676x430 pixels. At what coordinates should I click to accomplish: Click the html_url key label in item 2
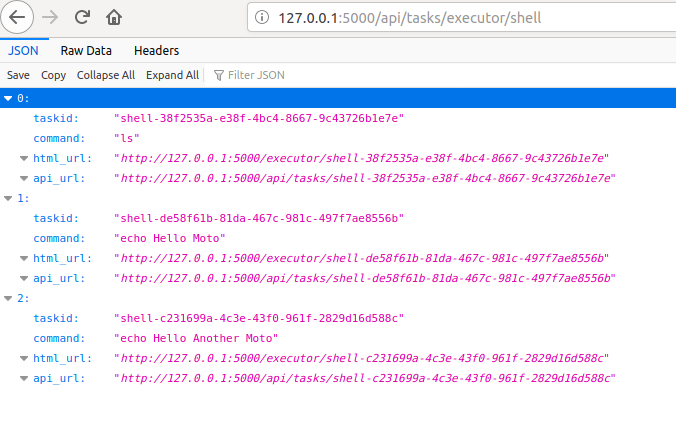coord(63,358)
